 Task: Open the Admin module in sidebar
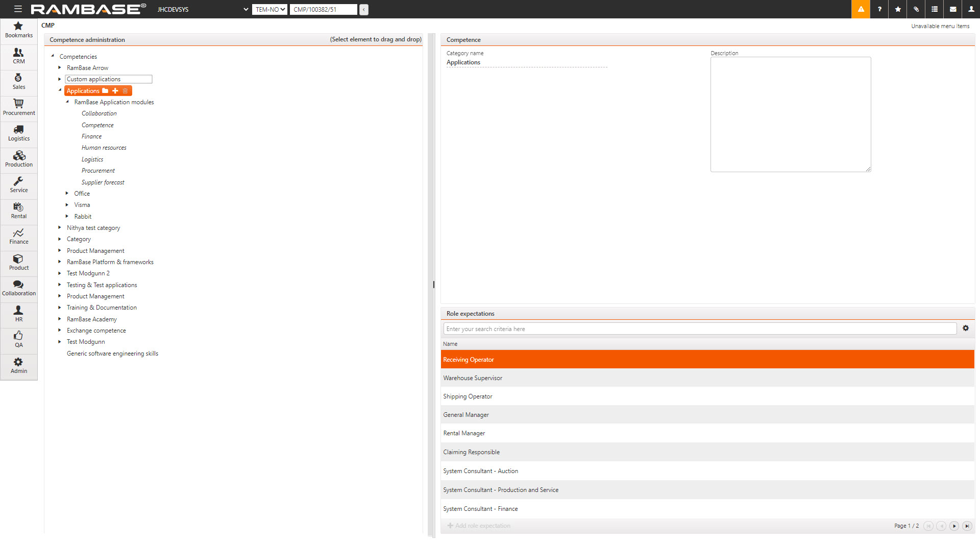(19, 365)
